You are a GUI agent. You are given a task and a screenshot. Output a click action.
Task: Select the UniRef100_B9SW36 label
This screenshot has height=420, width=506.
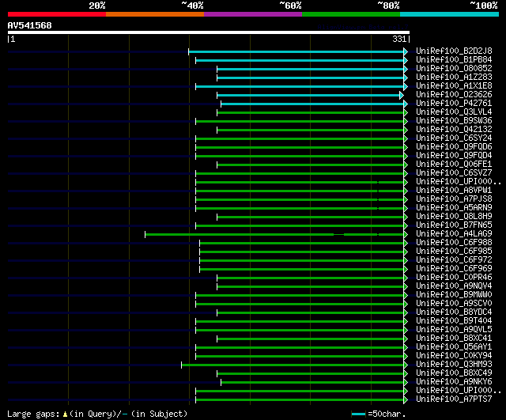[x=454, y=121]
